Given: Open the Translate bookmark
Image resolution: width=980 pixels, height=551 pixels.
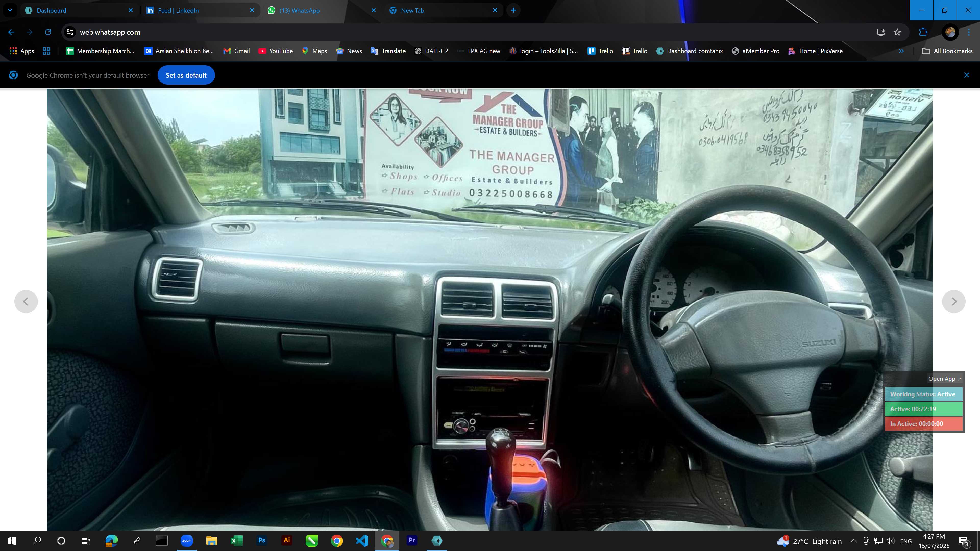Looking at the screenshot, I should [388, 51].
